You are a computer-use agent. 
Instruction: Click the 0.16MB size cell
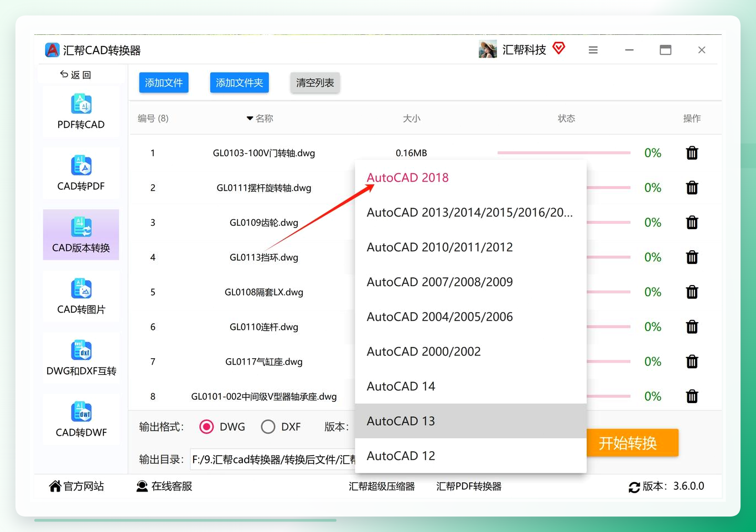(x=411, y=153)
